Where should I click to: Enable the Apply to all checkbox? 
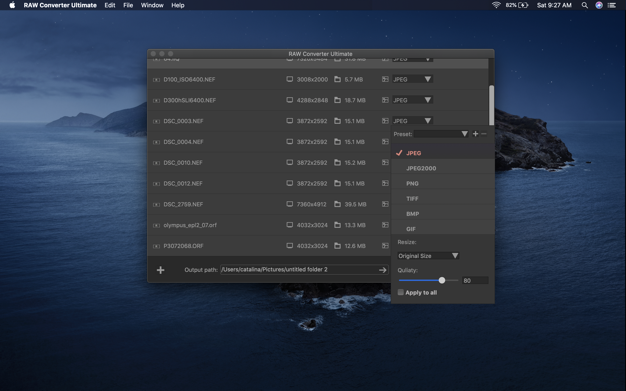400,292
